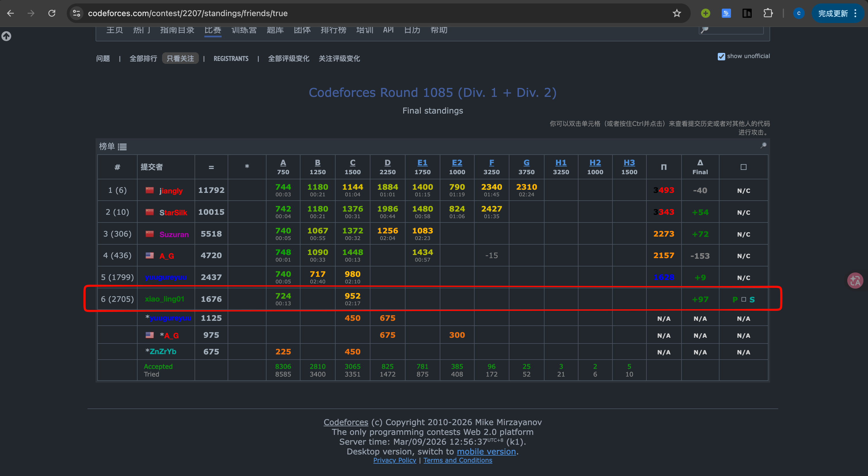Viewport: 868px width, 476px height.
Task: Open the browser extensions puzzle icon
Action: pyautogui.click(x=768, y=14)
